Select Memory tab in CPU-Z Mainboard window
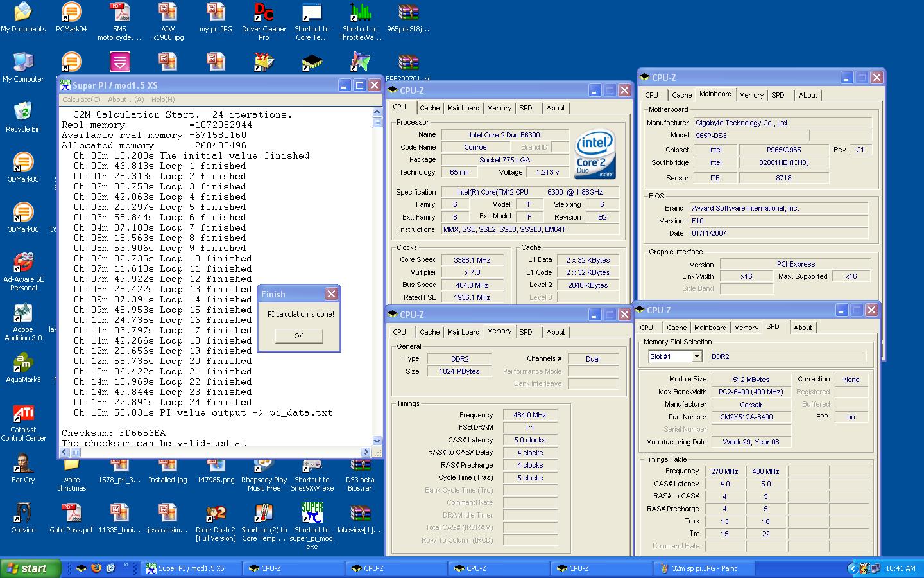The image size is (924, 578). pyautogui.click(x=751, y=95)
